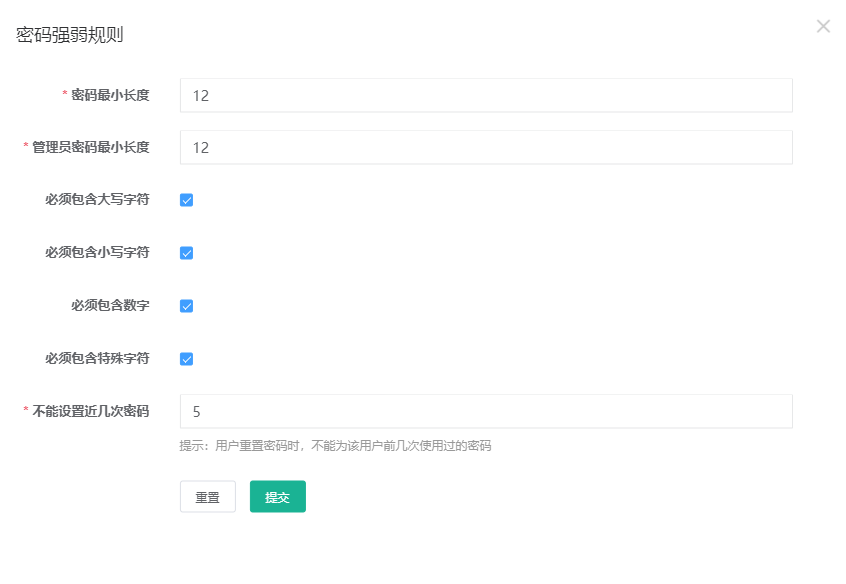
Task: Select the 管理员密码最小长度 input field
Action: pos(485,147)
